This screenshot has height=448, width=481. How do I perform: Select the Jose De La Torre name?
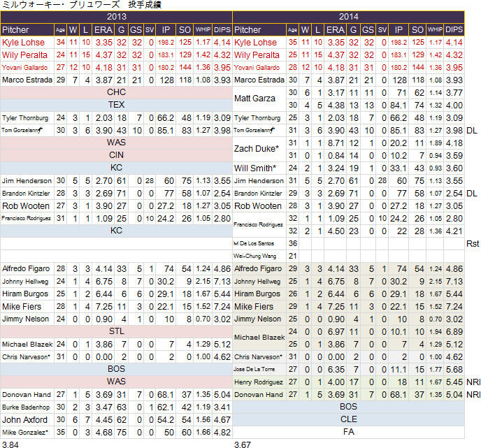coord(254,369)
